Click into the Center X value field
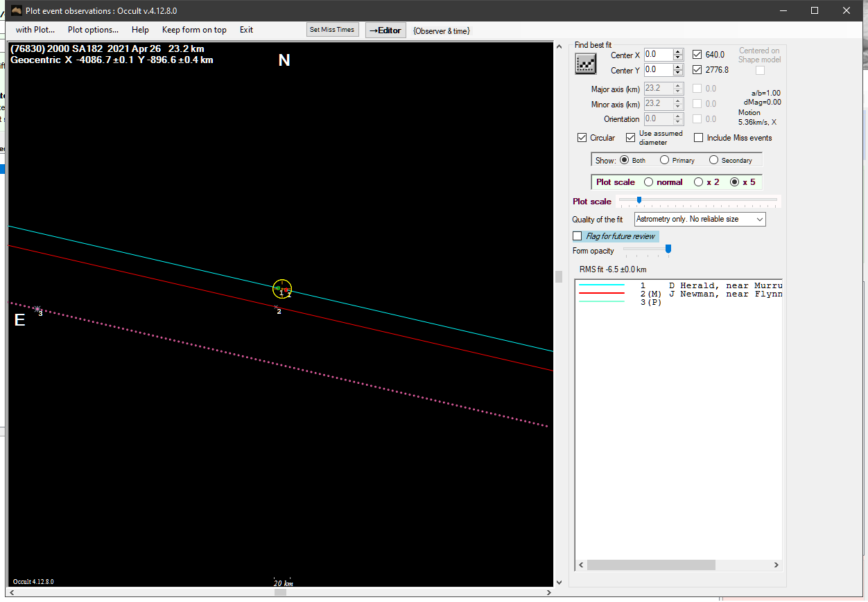 658,55
